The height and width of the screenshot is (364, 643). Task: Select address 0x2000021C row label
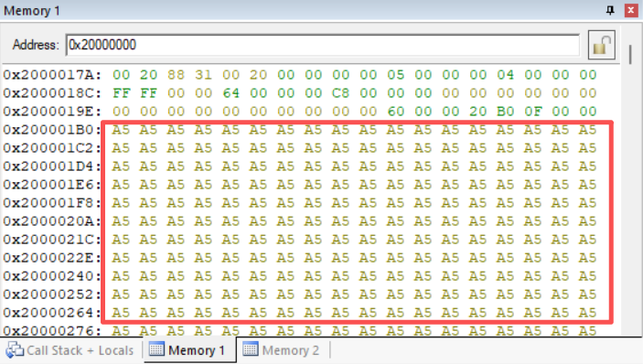[52, 240]
